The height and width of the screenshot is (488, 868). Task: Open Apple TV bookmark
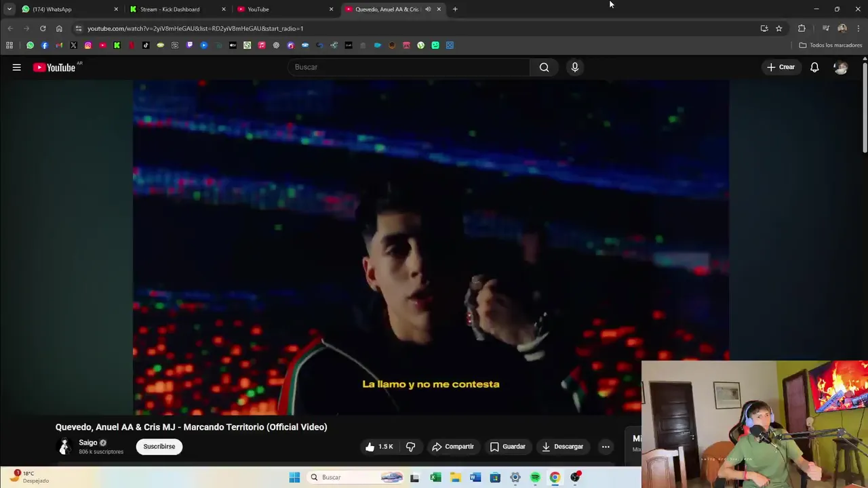point(233,45)
